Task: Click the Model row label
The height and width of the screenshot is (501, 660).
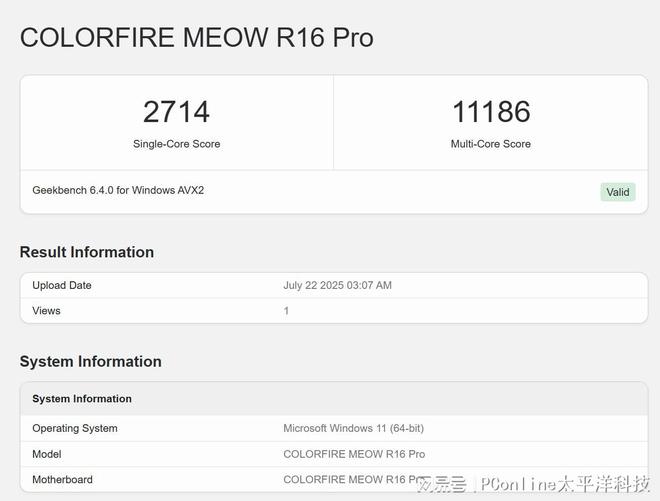Action: [x=47, y=454]
